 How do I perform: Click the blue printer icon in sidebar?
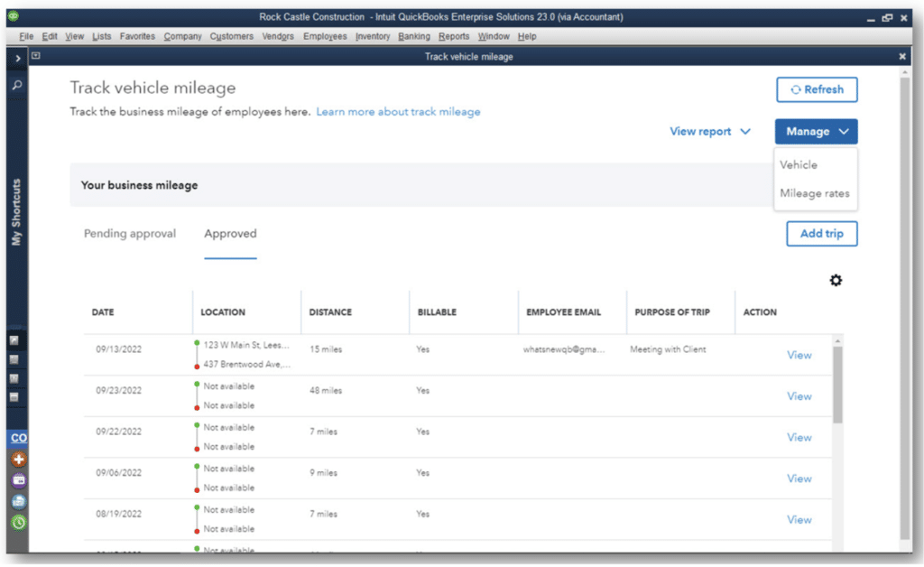[x=18, y=501]
